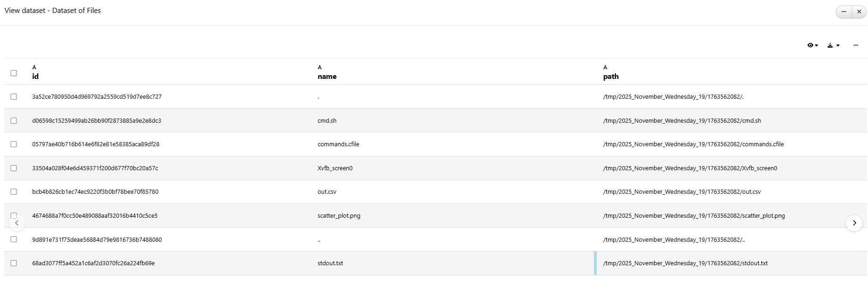
Task: Select the scatter_plot.png name cell
Action: 339,215
